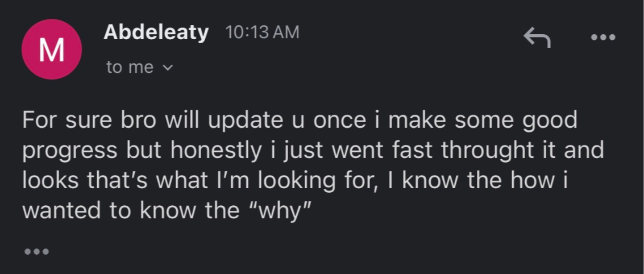644x274 pixels.
Task: Expand recipient details chevron beside "to me"
Action: (167, 68)
